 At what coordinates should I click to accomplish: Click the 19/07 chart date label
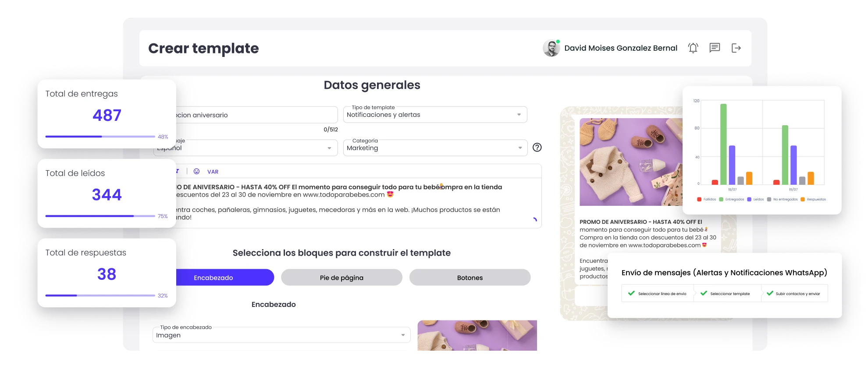[x=793, y=190]
